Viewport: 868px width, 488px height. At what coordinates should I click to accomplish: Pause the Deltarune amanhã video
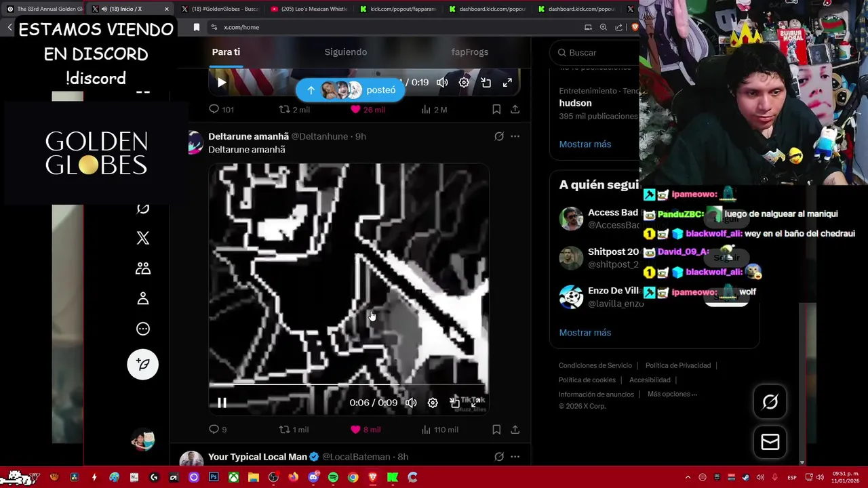point(222,403)
